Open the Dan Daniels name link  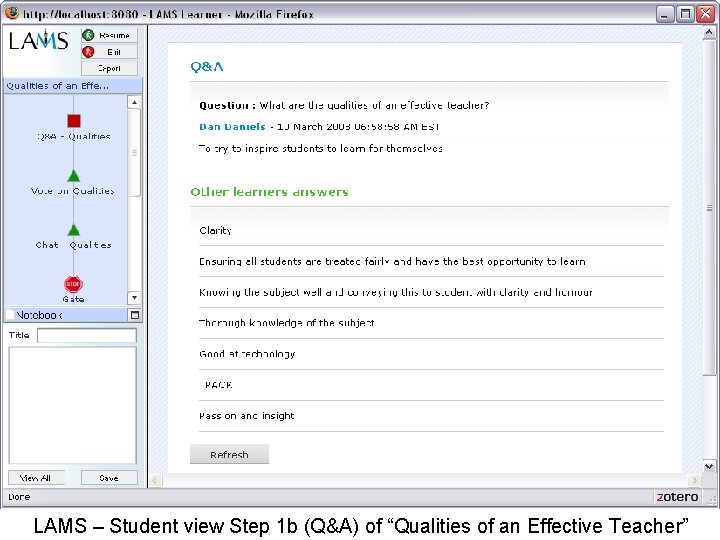click(x=232, y=127)
